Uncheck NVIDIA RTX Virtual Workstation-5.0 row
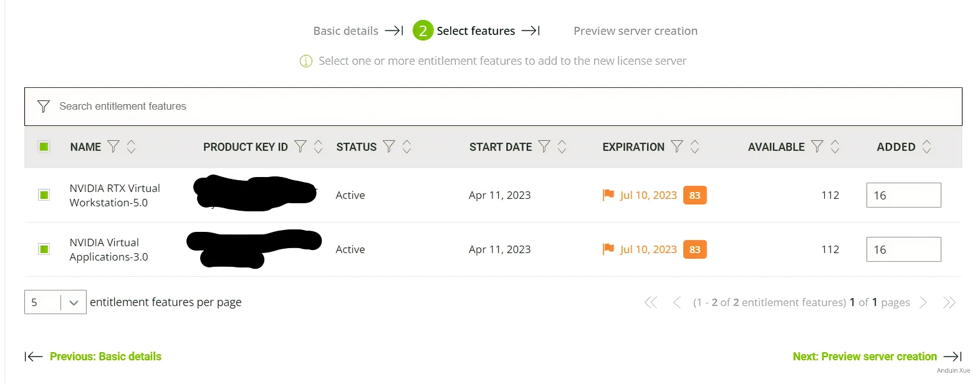 pos(44,195)
